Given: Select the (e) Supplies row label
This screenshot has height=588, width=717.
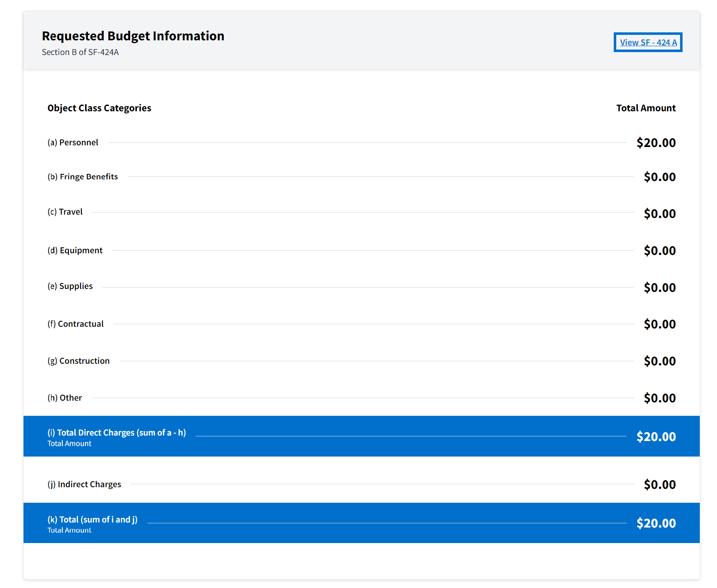Looking at the screenshot, I should 70,286.
